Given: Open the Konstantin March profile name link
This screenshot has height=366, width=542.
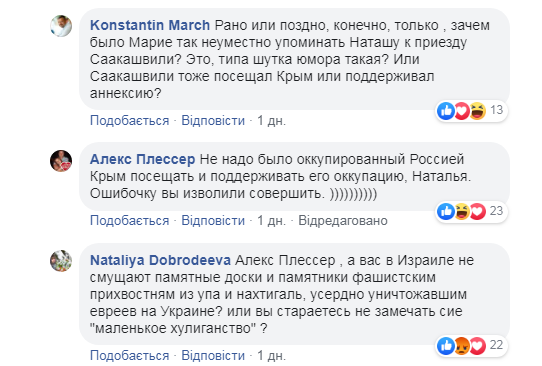Looking at the screenshot, I should (150, 25).
